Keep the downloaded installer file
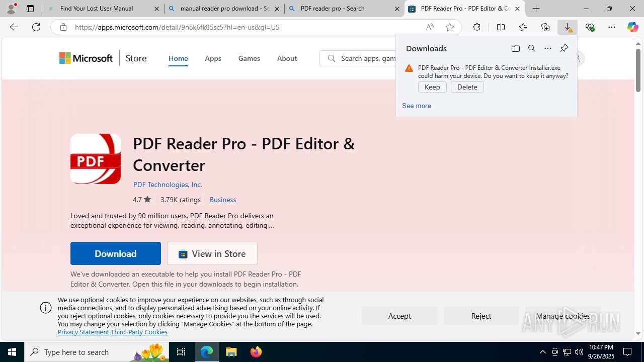This screenshot has width=644, height=362. pyautogui.click(x=432, y=87)
